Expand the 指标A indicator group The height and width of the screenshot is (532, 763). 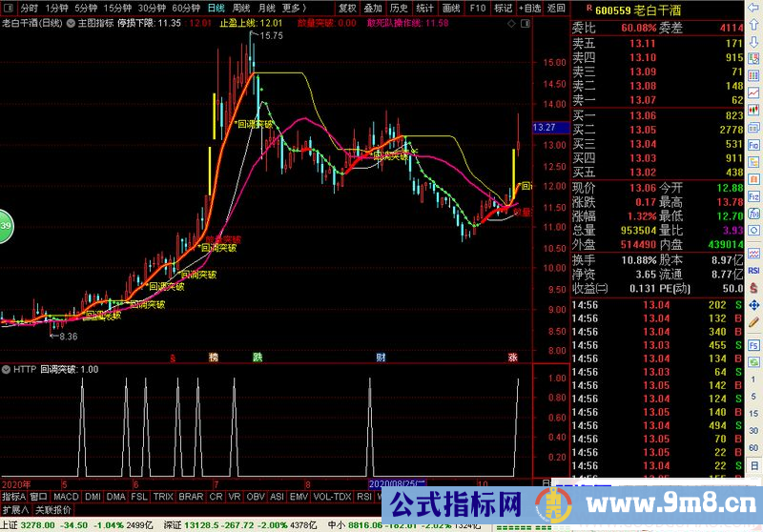[12, 497]
